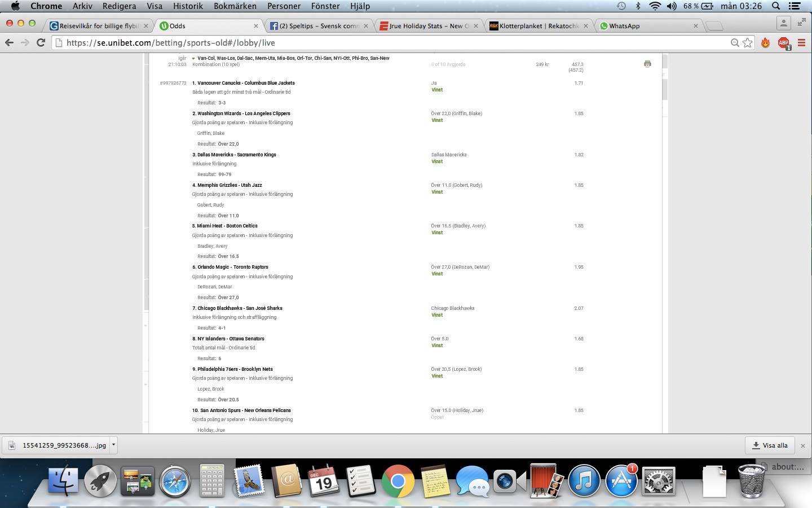
Task: Open Safari from the Dock
Action: pyautogui.click(x=175, y=481)
